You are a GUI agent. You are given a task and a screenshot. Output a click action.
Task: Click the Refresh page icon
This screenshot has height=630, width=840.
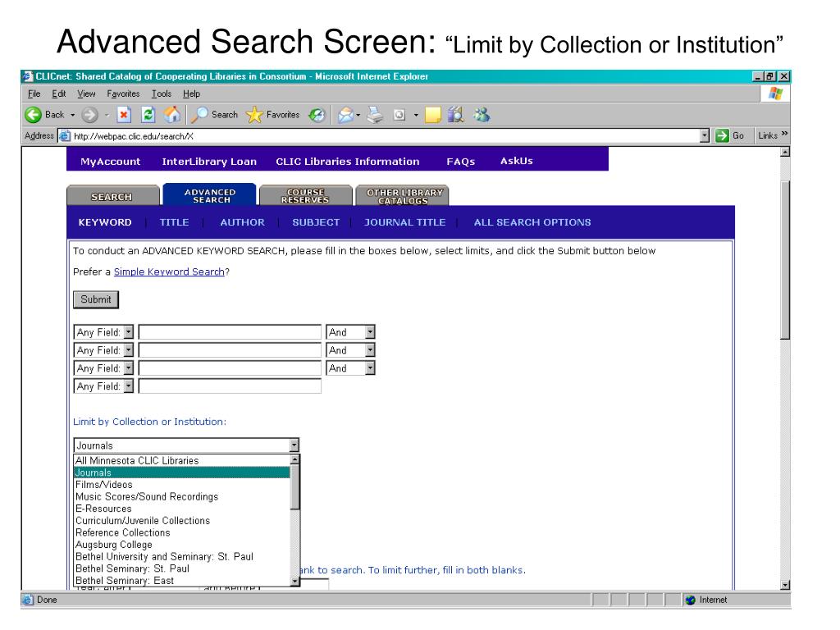(148, 115)
